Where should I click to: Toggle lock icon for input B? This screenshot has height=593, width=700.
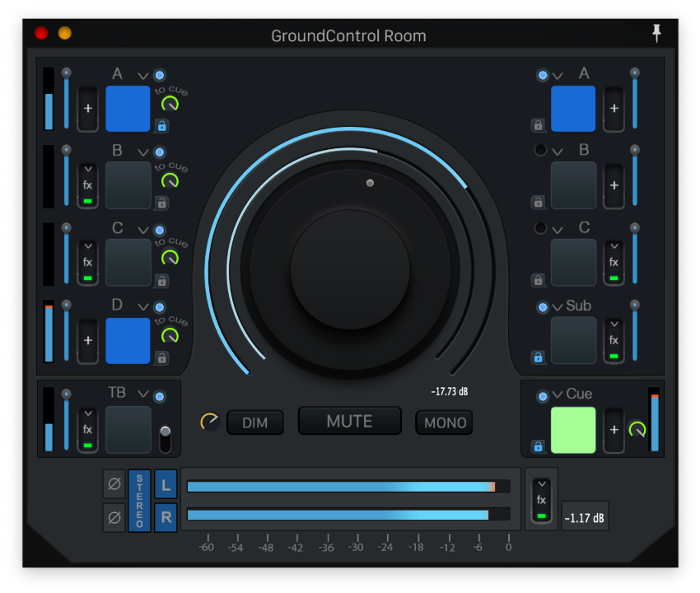(x=161, y=203)
